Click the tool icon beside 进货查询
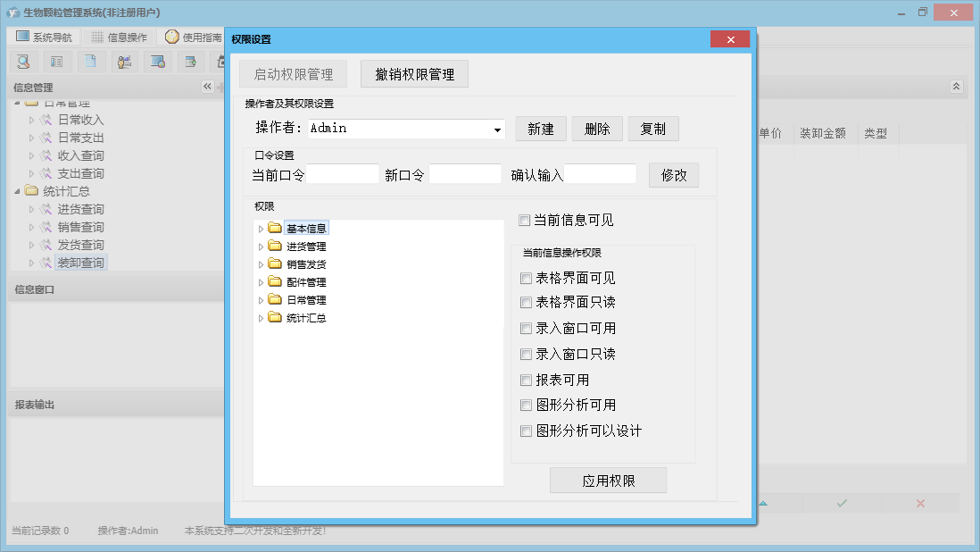 click(x=46, y=209)
